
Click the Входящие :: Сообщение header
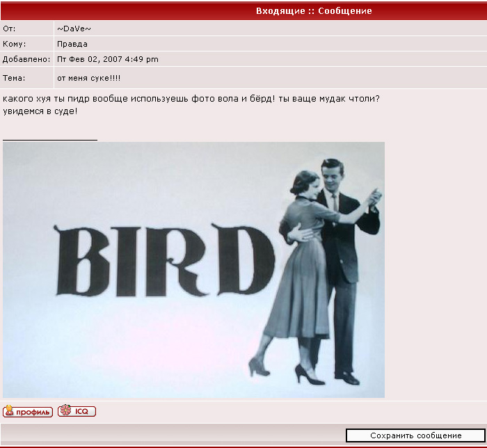(314, 11)
